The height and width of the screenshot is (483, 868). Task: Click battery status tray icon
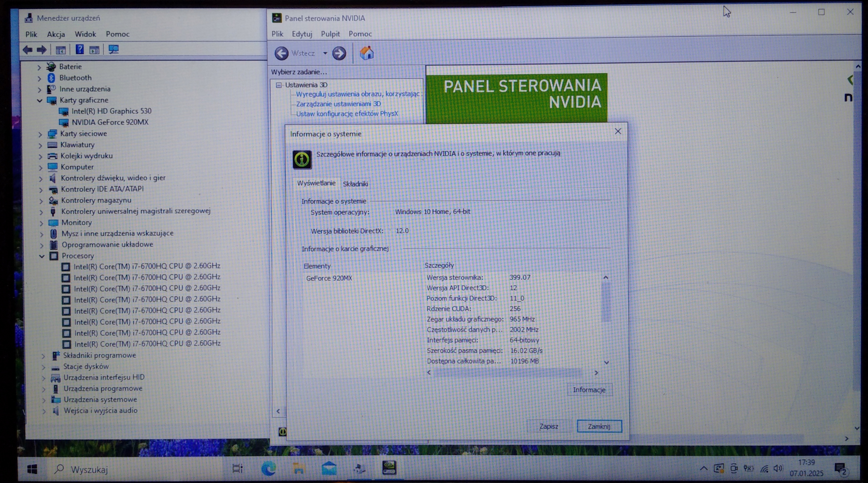point(748,469)
